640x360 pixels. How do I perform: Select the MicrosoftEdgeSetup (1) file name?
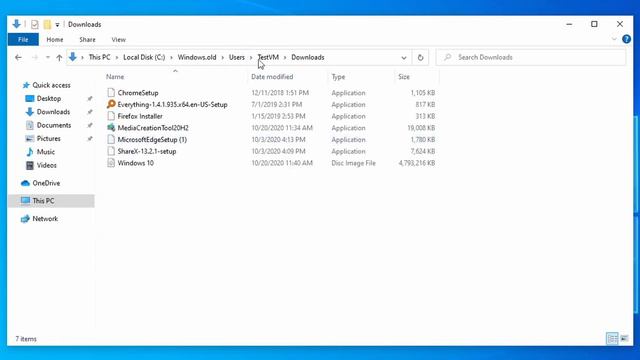coord(152,140)
